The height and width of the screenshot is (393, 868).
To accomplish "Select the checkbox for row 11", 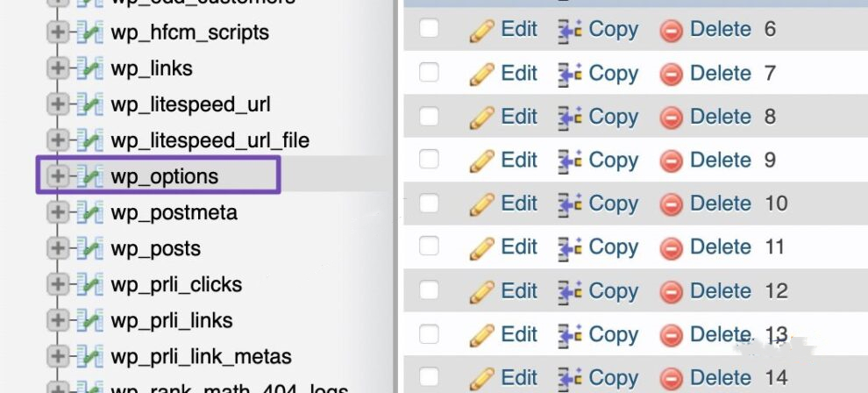I will point(429,247).
